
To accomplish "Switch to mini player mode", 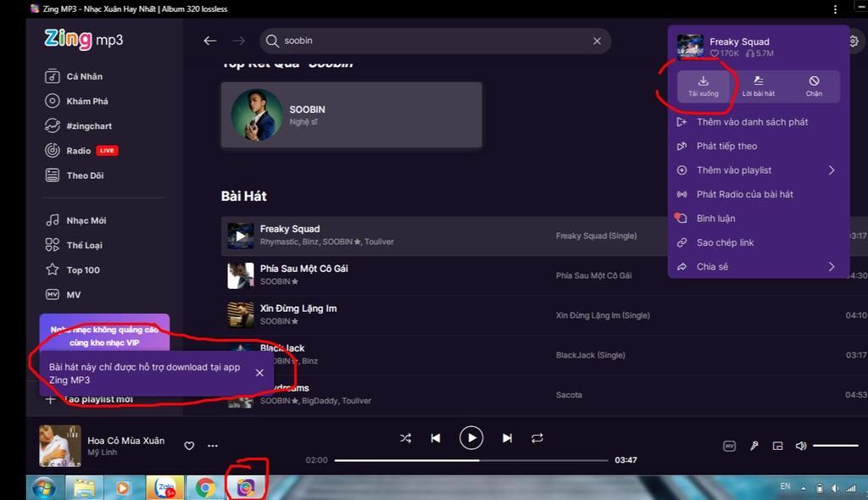I will pos(778,446).
